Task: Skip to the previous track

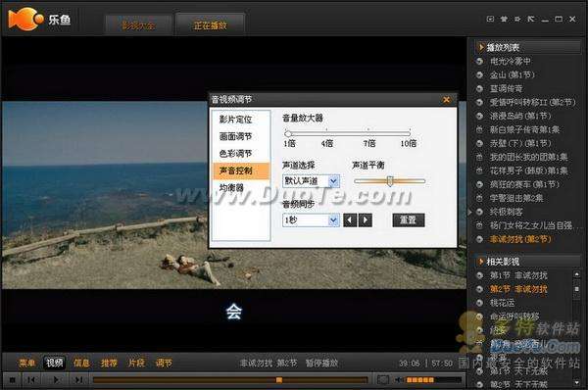Action: pos(31,380)
